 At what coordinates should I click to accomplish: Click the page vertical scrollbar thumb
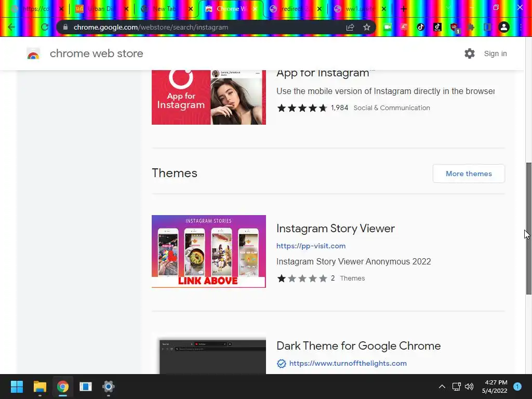(x=528, y=229)
